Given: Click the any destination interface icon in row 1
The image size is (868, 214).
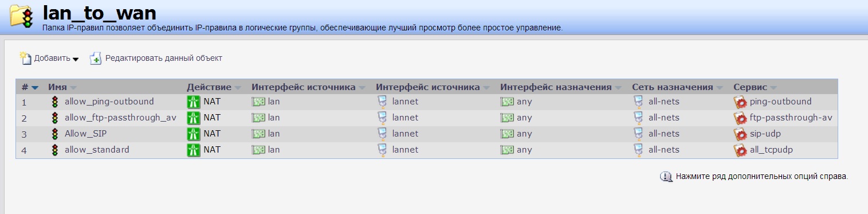Looking at the screenshot, I should tap(507, 102).
